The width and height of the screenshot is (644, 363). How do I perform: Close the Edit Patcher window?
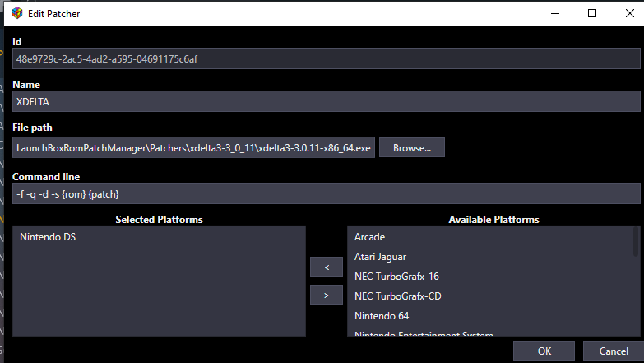[x=630, y=13]
